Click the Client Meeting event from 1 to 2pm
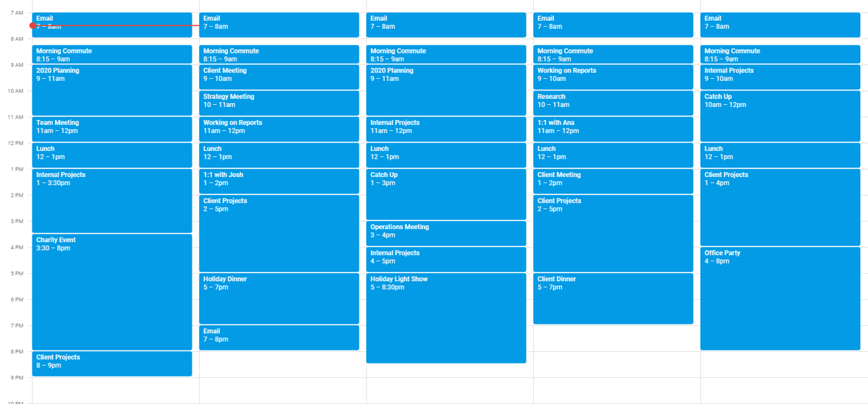The width and height of the screenshot is (868, 404). (613, 181)
